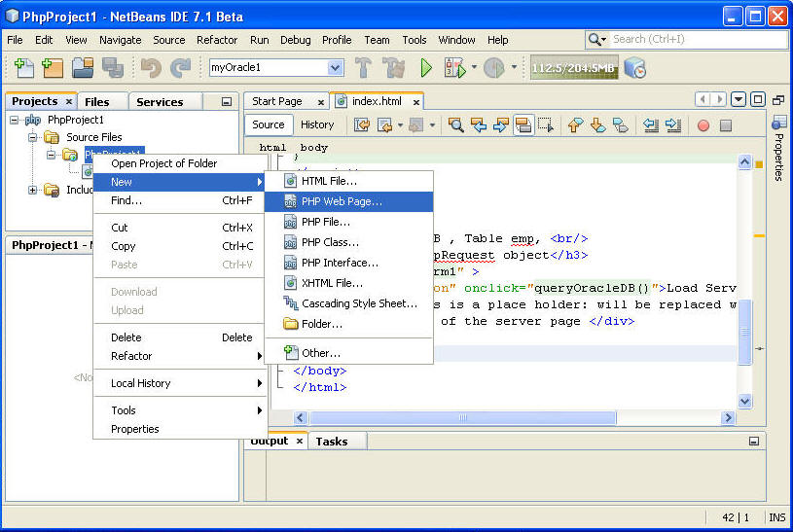Screen dimensions: 793x532
Task: Click the Save All toolbar icon
Action: 112,67
